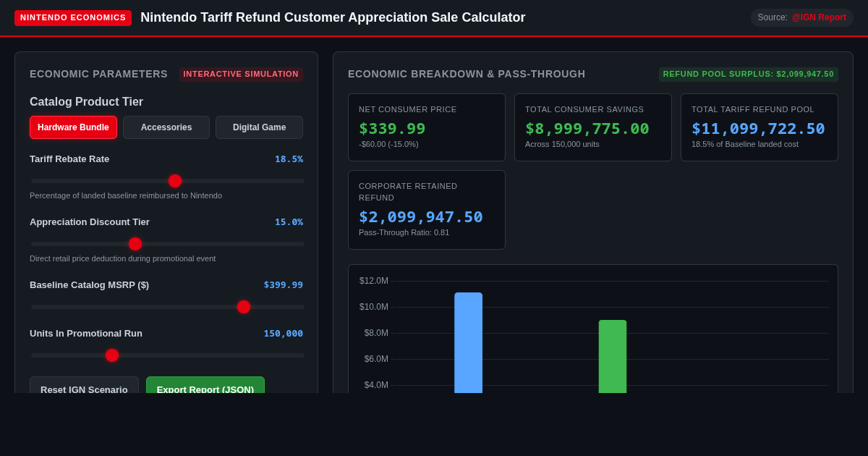
Task: Click the ECONOMIC BREAKDOWN & PASS-THROUGH heading
Action: 467,74
